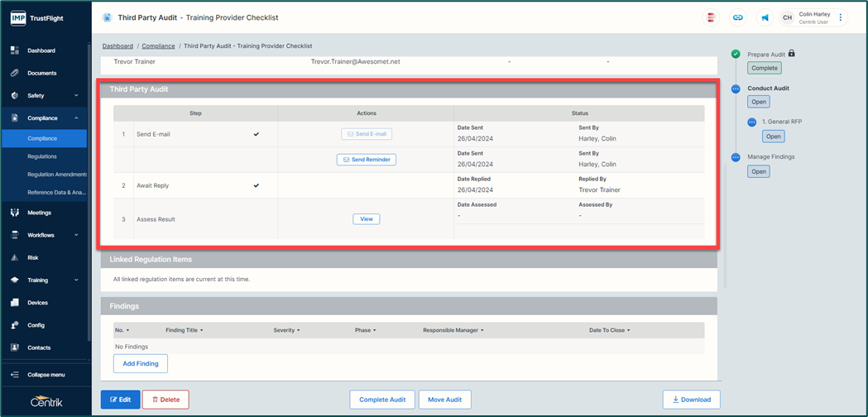Click the Compliance breadcrumb link
The image size is (868, 417).
[x=158, y=46]
